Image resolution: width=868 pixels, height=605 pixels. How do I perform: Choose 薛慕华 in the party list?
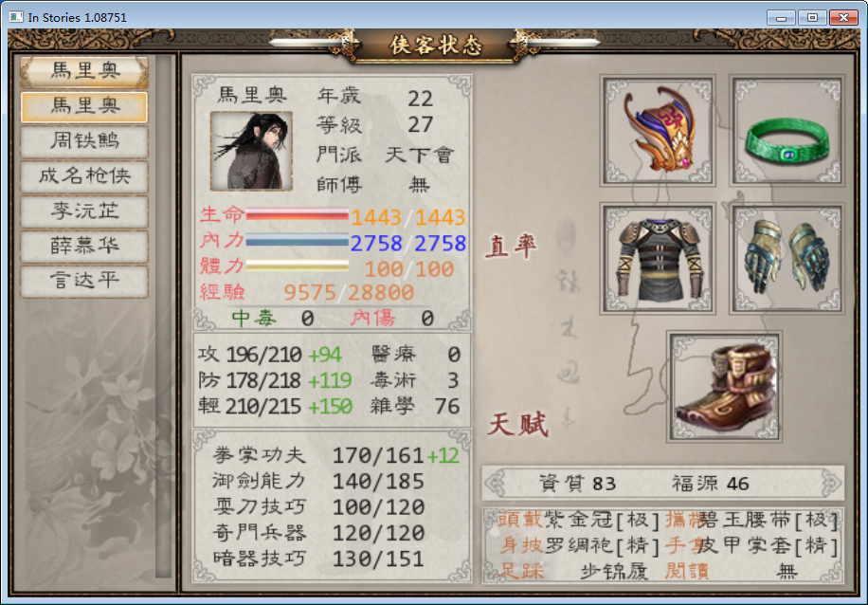(84, 246)
